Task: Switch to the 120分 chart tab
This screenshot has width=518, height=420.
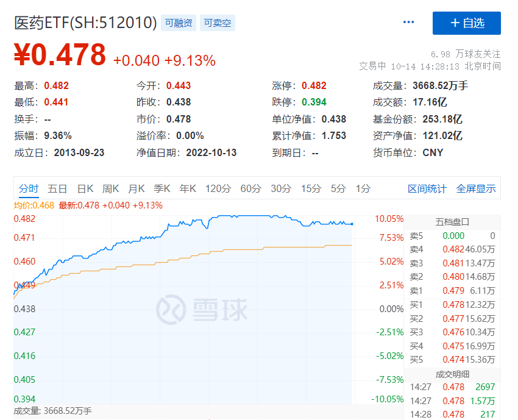Action: (x=218, y=189)
